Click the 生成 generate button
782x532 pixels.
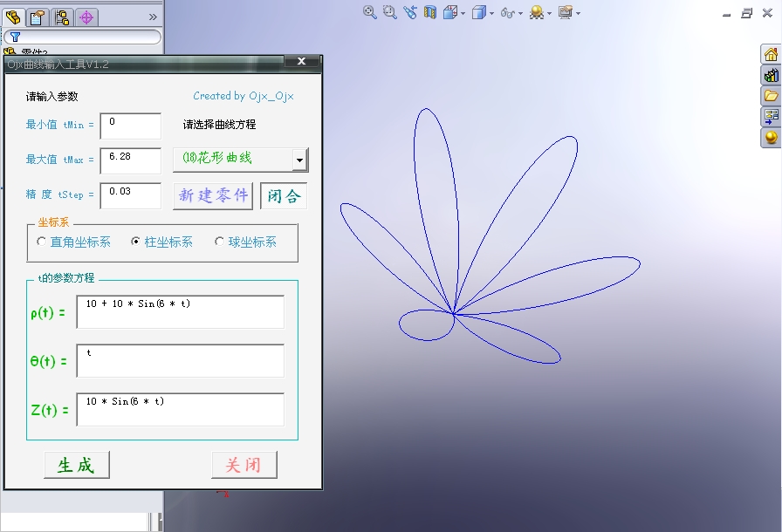click(x=76, y=465)
